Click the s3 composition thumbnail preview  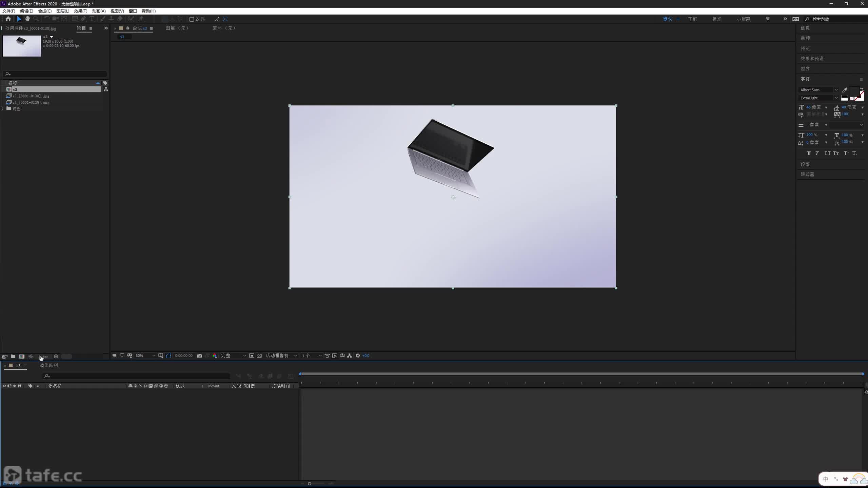pos(22,46)
